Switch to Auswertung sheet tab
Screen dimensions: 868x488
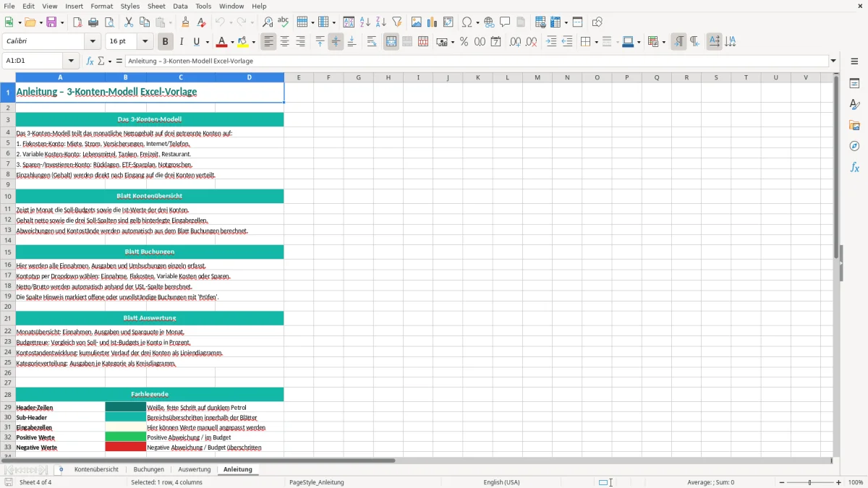click(195, 469)
